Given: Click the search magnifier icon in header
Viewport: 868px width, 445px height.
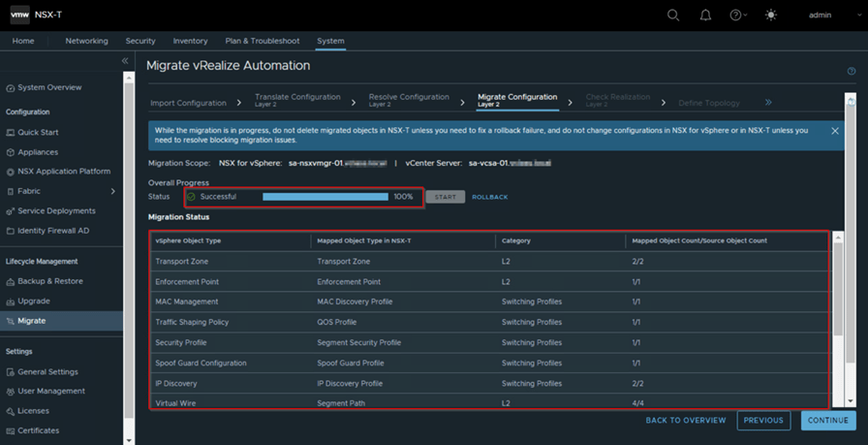Looking at the screenshot, I should pyautogui.click(x=673, y=16).
